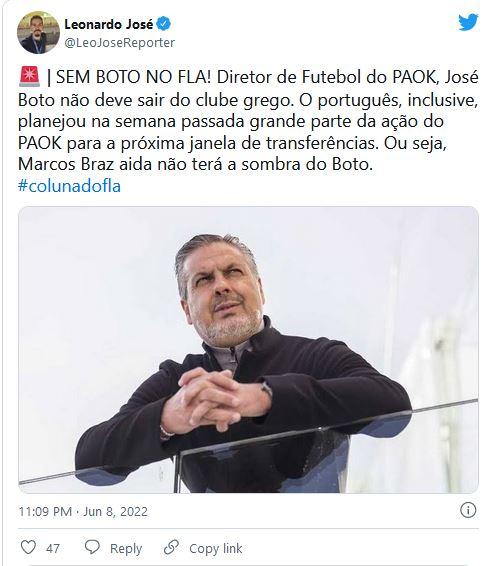Open the @LeoJoseReporter handle

coord(119,43)
